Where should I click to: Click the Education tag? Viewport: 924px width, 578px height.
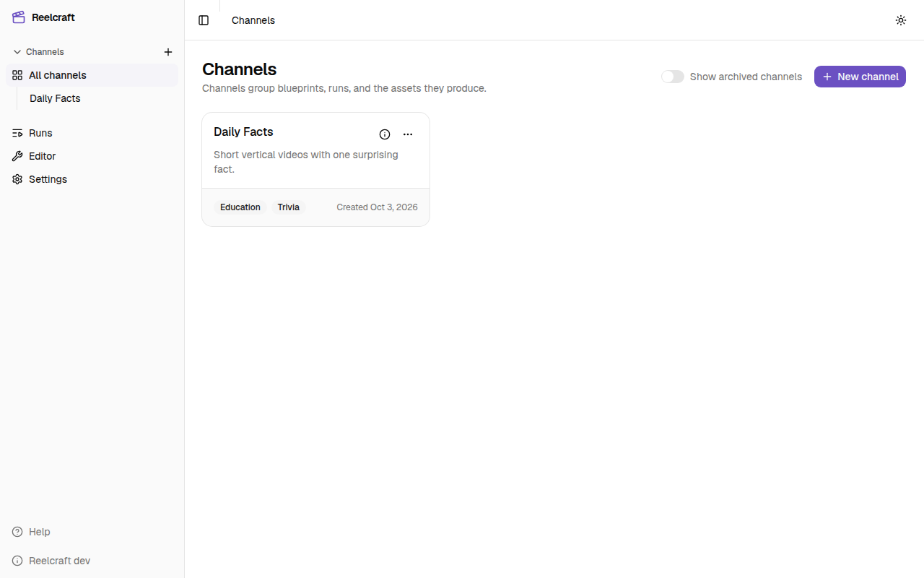[240, 207]
